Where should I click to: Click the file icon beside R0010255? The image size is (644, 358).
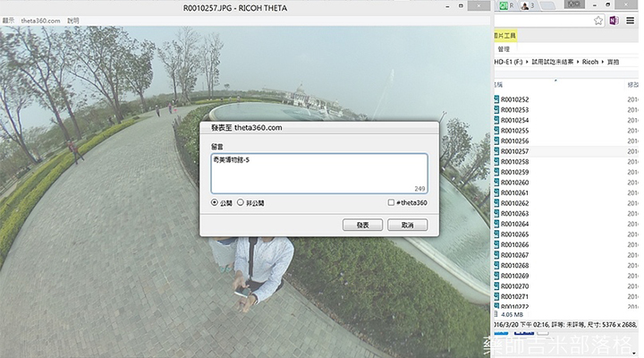pos(496,131)
